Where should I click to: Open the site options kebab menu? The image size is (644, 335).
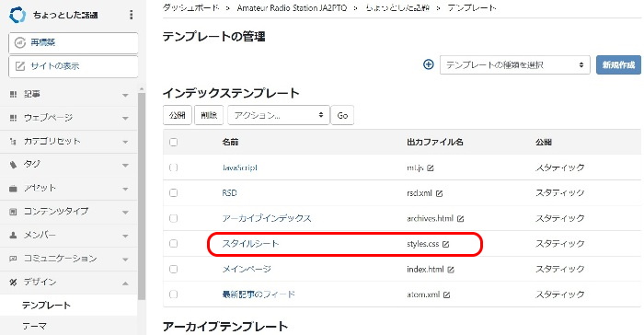coord(131,15)
